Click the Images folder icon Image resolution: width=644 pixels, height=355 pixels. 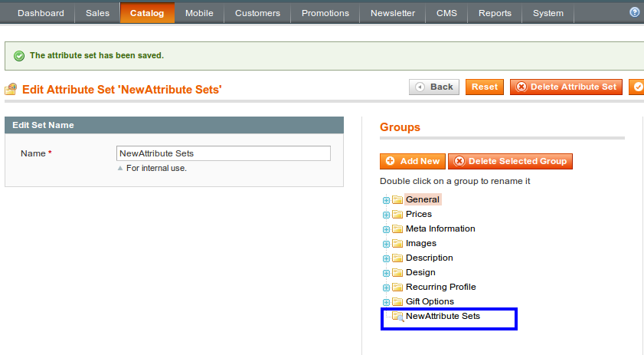tap(397, 244)
